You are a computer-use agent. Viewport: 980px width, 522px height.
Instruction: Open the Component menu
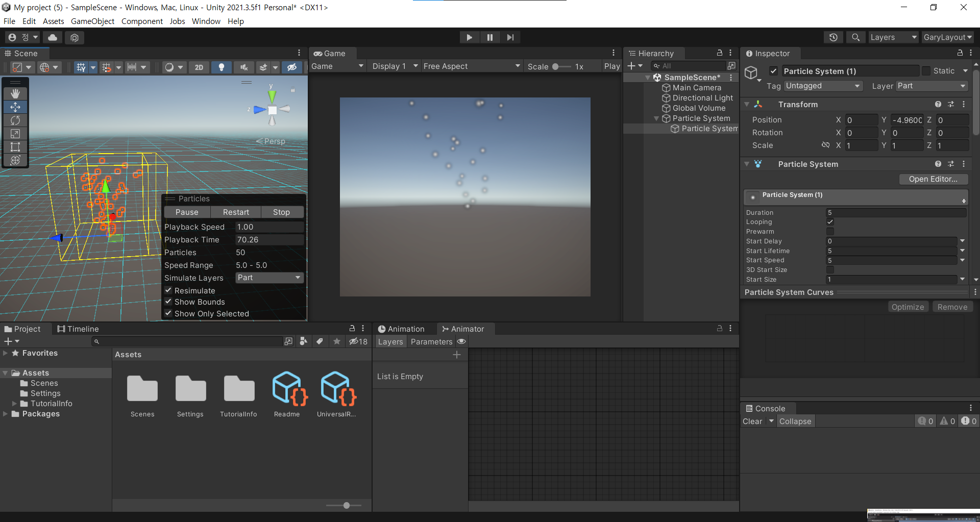142,21
